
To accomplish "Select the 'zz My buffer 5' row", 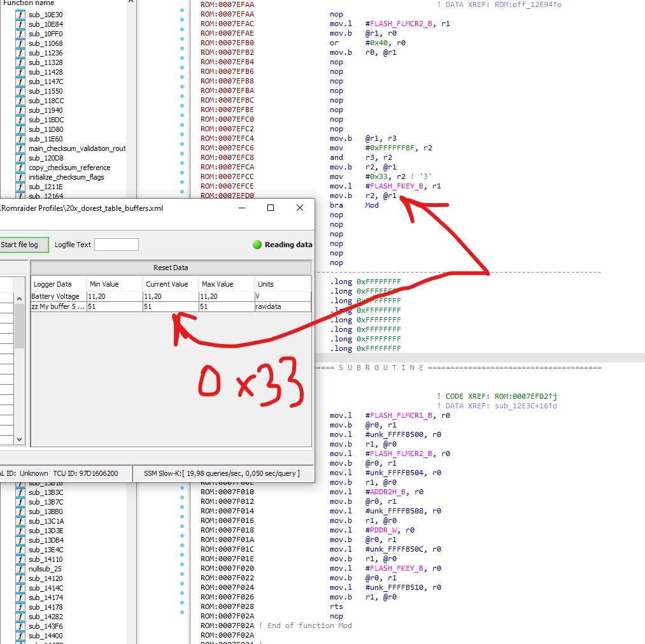I will coord(171,306).
